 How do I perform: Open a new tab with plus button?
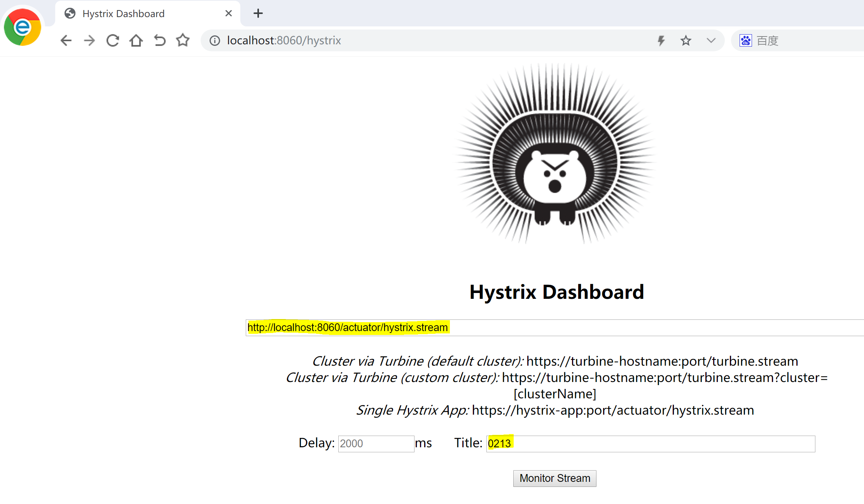[258, 13]
